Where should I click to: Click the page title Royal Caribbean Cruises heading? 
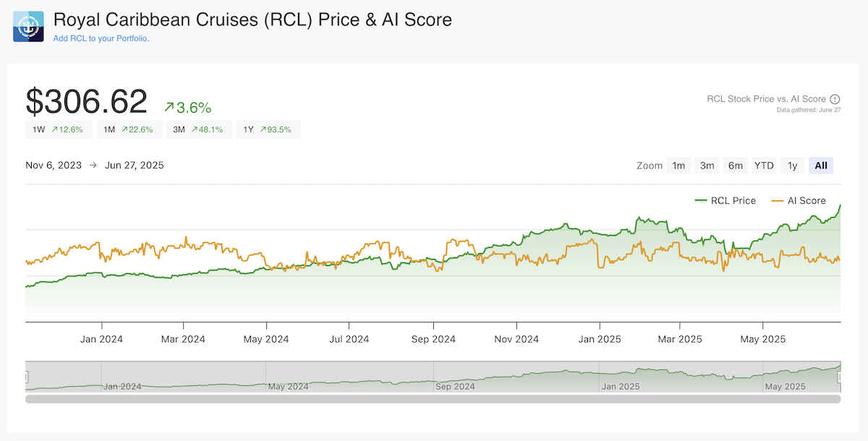tap(252, 20)
